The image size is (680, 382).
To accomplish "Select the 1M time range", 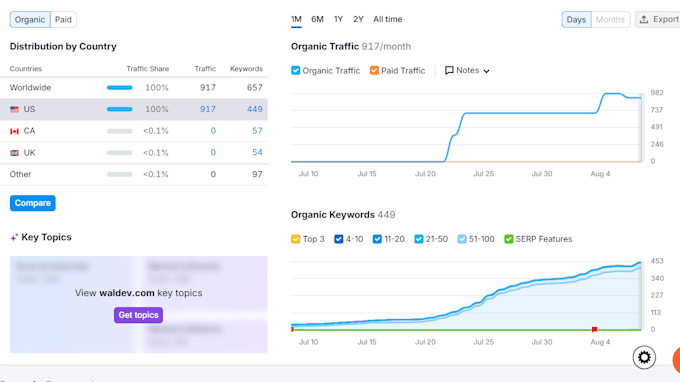I will tap(296, 19).
